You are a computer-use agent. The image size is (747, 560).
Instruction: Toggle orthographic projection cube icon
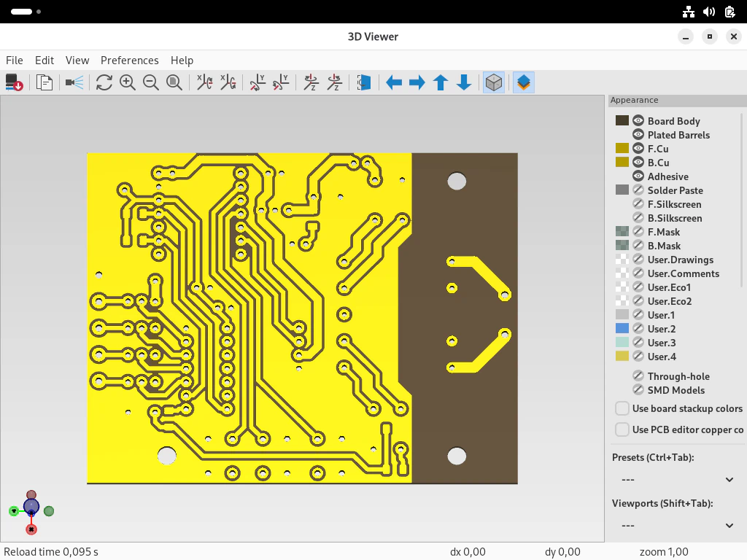click(x=494, y=82)
